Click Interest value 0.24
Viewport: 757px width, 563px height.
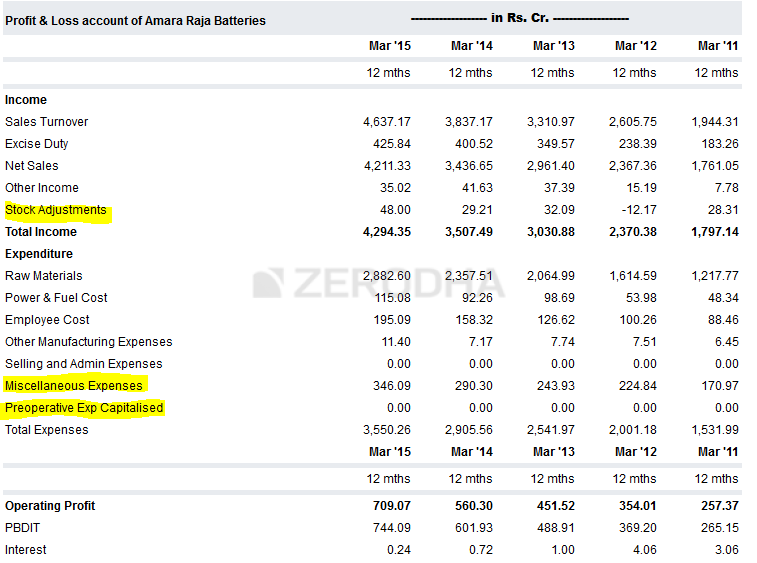pyautogui.click(x=399, y=549)
